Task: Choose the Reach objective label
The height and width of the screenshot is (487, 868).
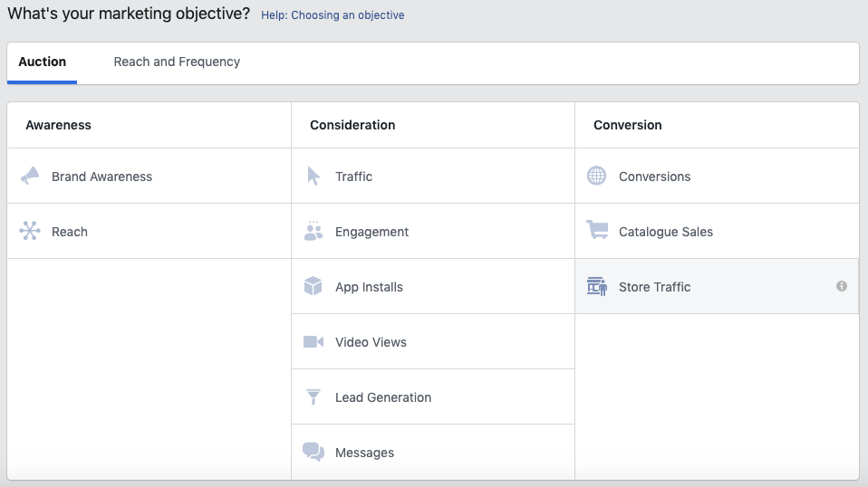Action: 70,232
